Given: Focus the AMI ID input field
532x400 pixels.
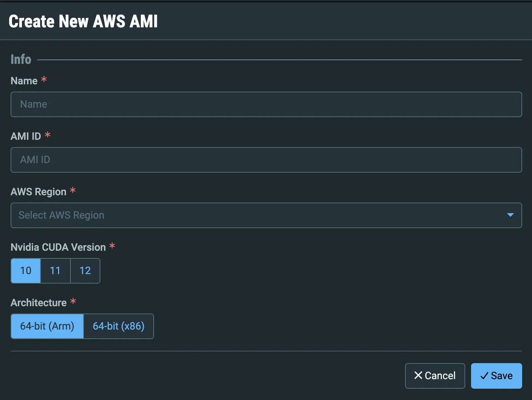Looking at the screenshot, I should [x=266, y=160].
